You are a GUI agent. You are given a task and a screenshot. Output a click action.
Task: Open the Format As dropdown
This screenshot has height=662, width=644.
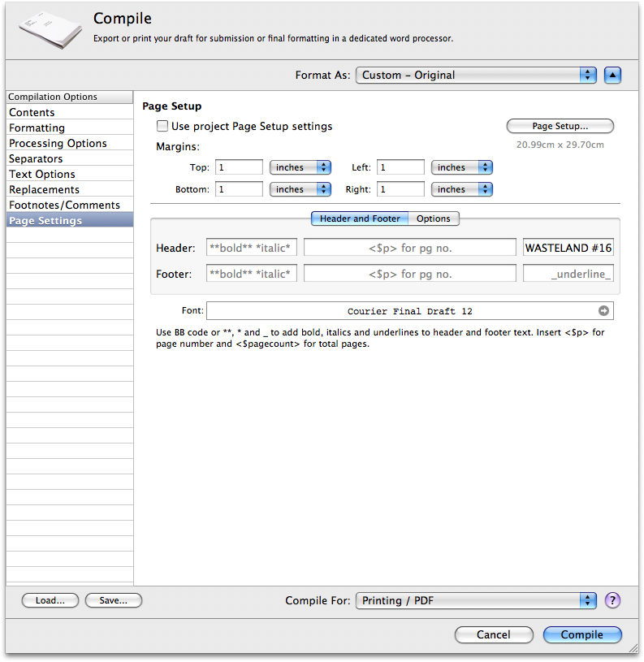(476, 75)
